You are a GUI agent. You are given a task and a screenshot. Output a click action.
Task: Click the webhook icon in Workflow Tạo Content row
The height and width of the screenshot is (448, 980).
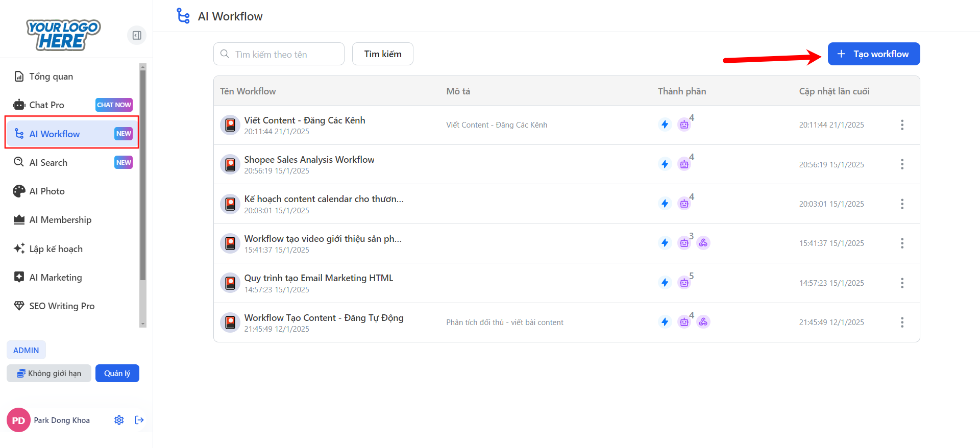pyautogui.click(x=703, y=322)
